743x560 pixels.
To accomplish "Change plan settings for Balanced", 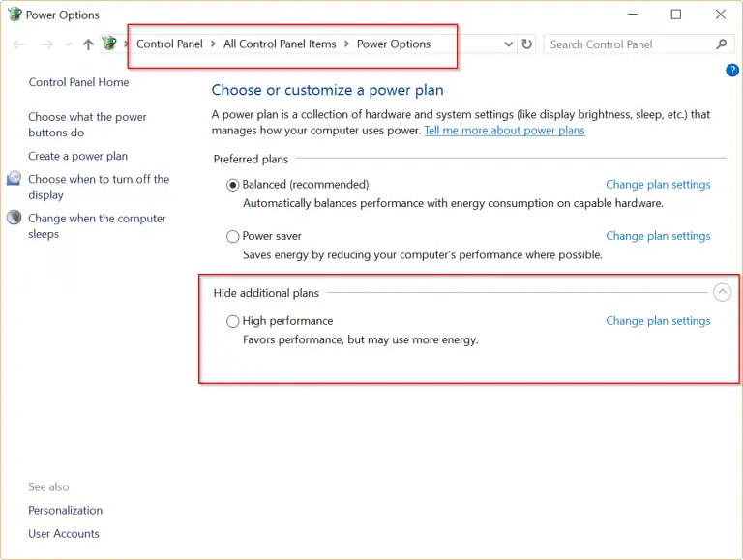I will tap(658, 185).
